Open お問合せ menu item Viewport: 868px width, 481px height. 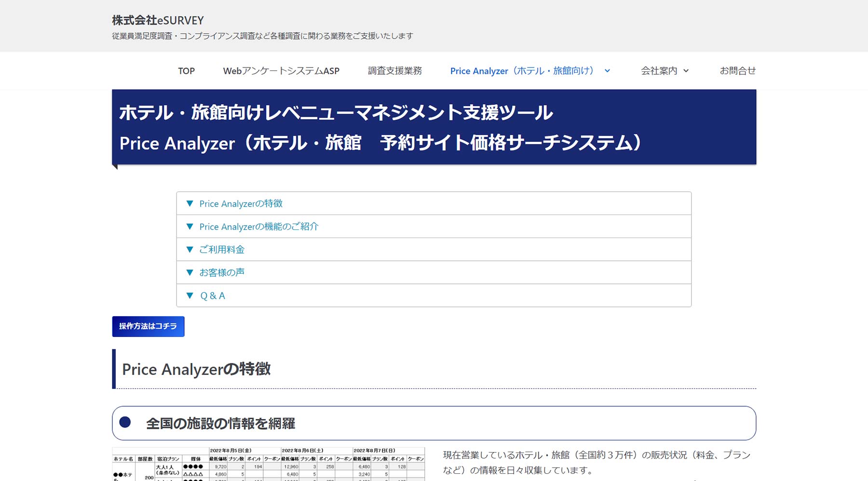click(x=737, y=71)
